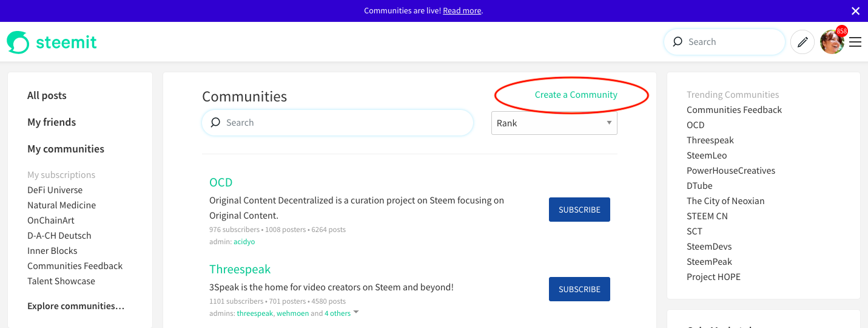Open Project HOPE trending community
Image resolution: width=868 pixels, height=328 pixels.
[713, 277]
